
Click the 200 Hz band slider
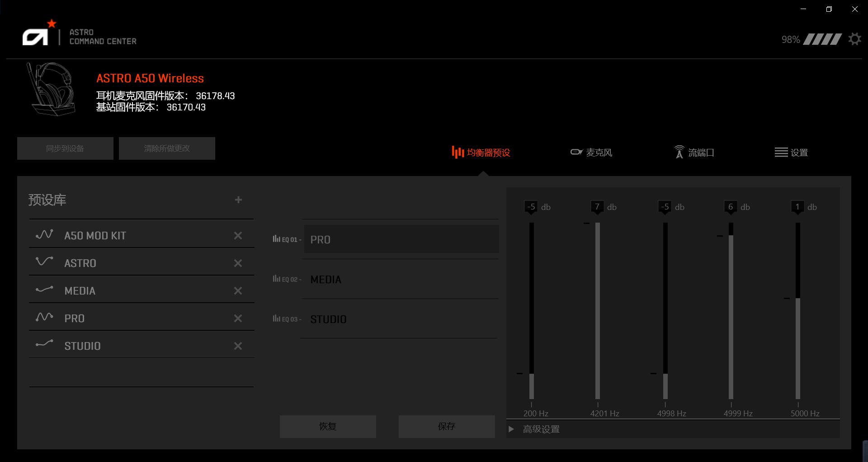(x=532, y=310)
